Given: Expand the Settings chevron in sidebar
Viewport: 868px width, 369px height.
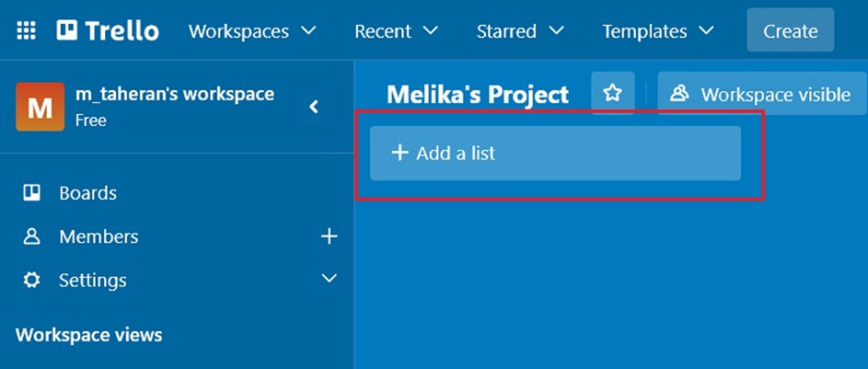Looking at the screenshot, I should 329,278.
